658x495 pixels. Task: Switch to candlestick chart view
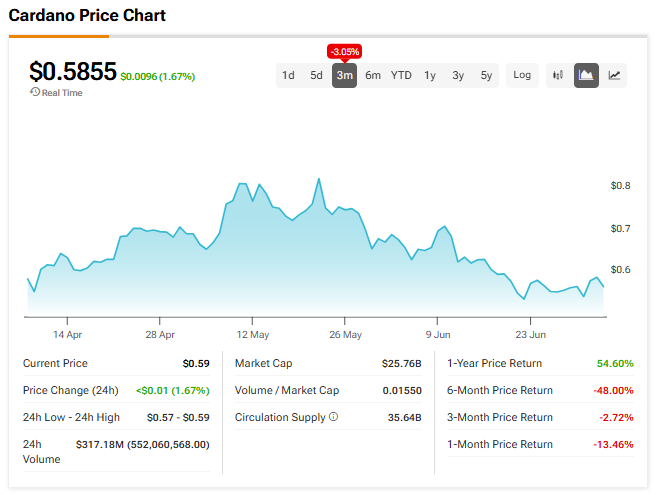558,75
